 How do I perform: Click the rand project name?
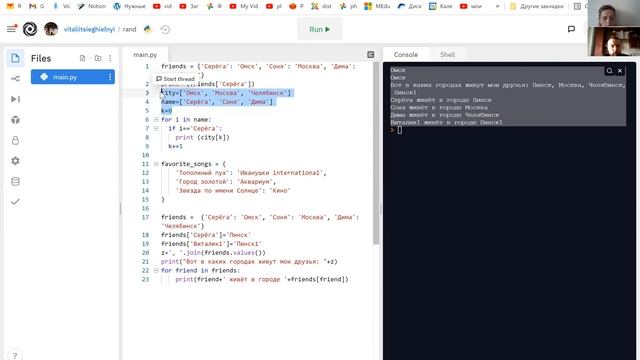129,29
